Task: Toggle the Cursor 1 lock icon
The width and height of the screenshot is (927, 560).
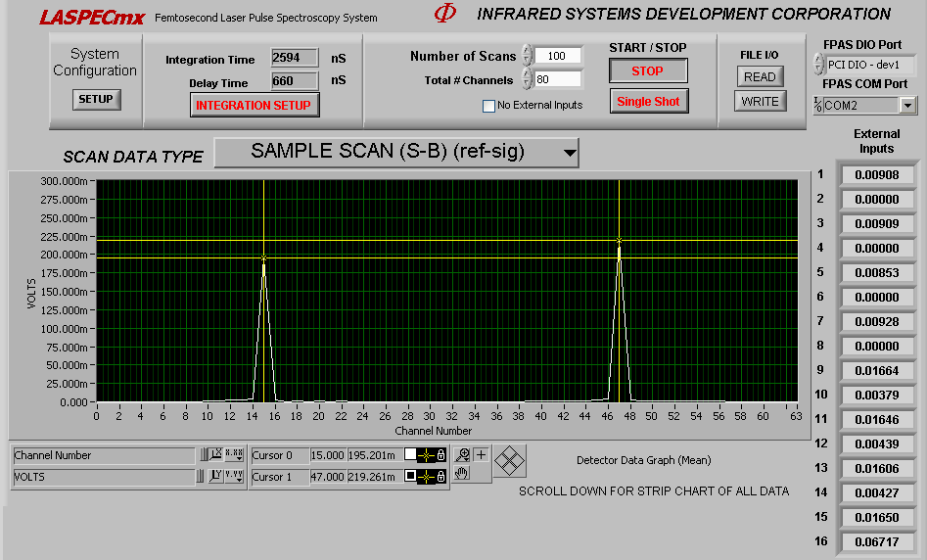Action: pos(441,477)
